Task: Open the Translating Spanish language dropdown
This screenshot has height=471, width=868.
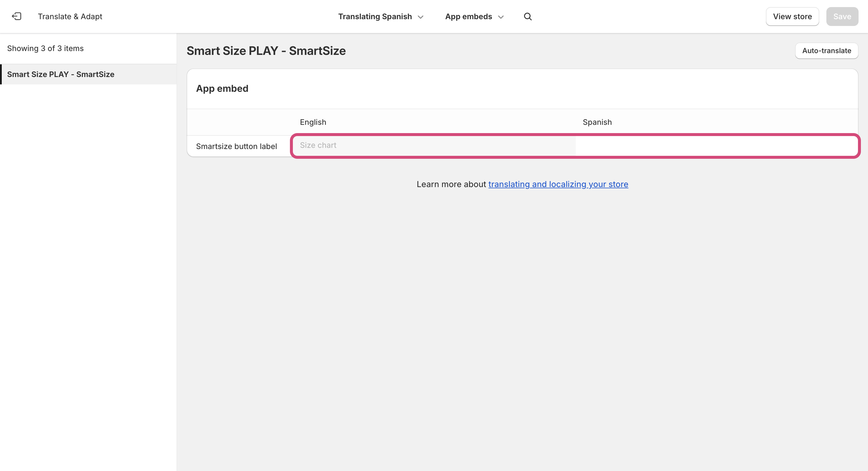Action: point(381,17)
